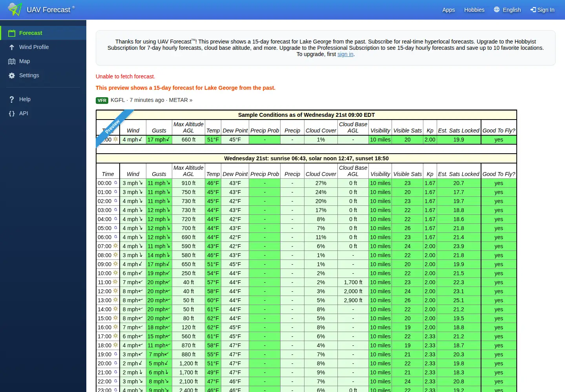Viewport: 565px width, 392px height.
Task: Open Help in the sidebar
Action: pos(43,99)
